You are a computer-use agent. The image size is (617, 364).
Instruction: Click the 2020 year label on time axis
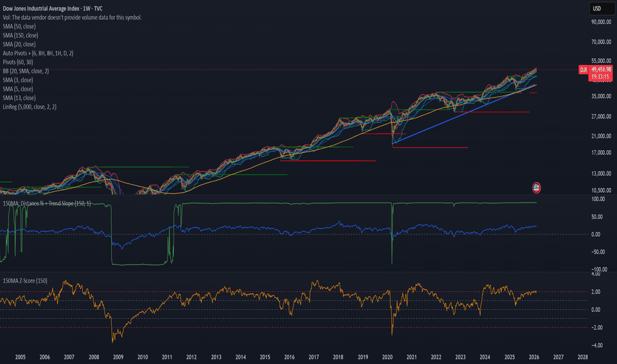coord(387,357)
